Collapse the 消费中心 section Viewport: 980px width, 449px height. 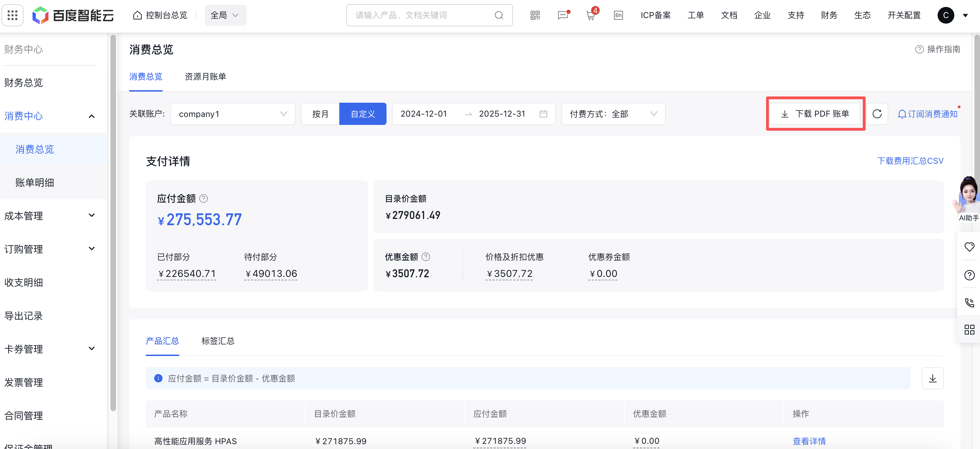[x=91, y=116]
